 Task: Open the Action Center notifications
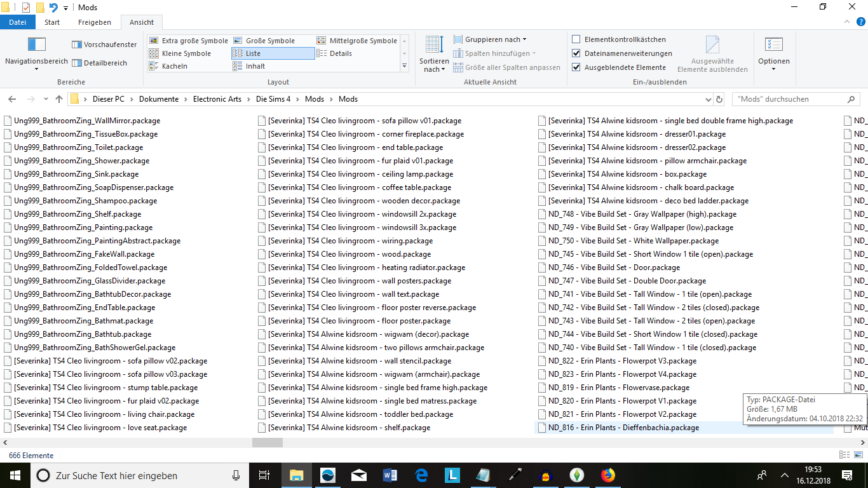pos(847,475)
